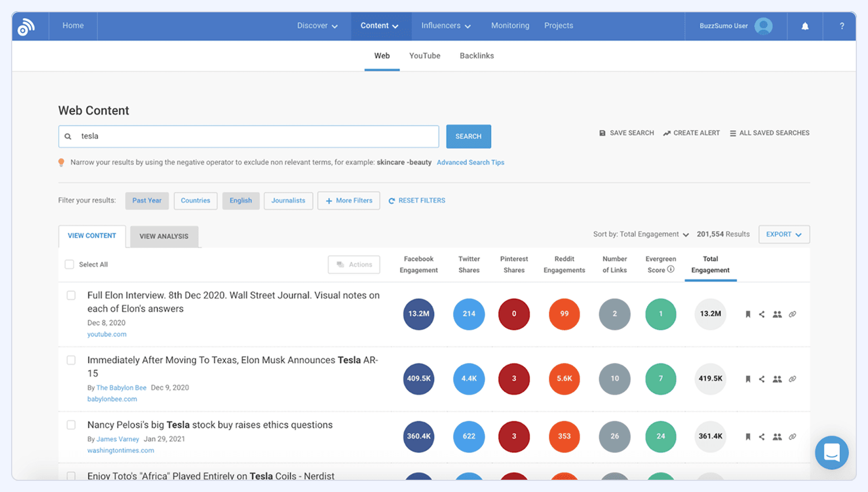The width and height of the screenshot is (868, 492).
Task: View sharers of the Nancy Pelosi article
Action: (778, 437)
